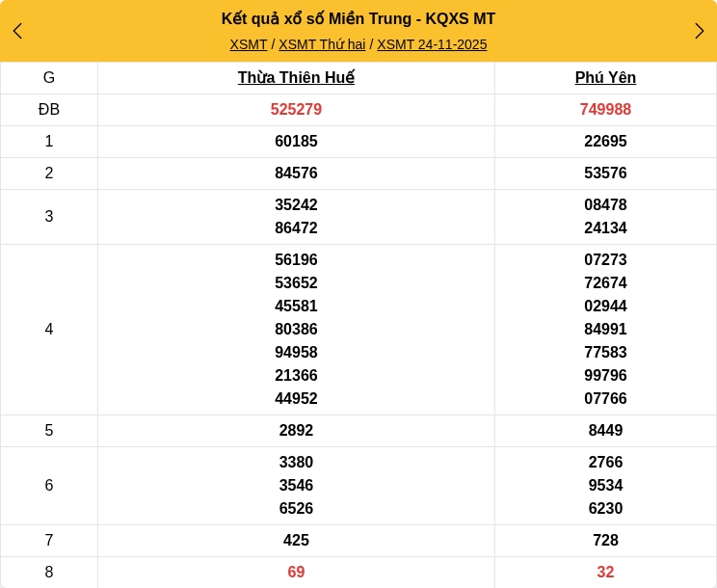This screenshot has width=717, height=588.
Task: Open the XSMT Thứ hai link
Action: (x=322, y=44)
